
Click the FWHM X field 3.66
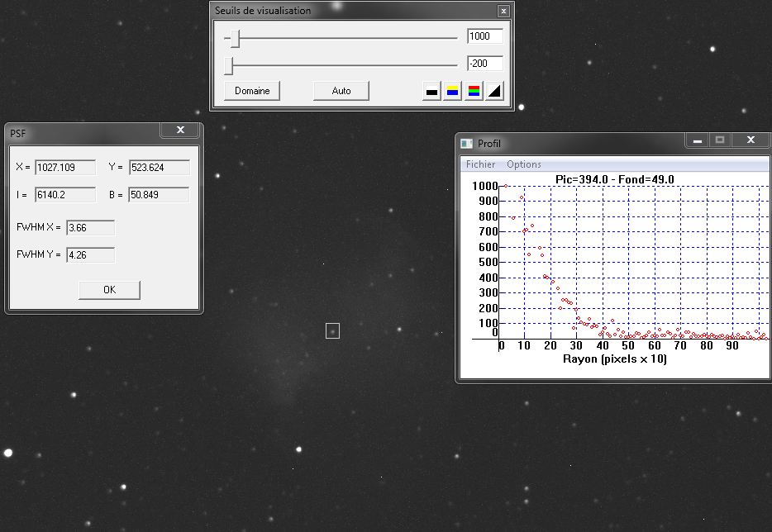91,228
